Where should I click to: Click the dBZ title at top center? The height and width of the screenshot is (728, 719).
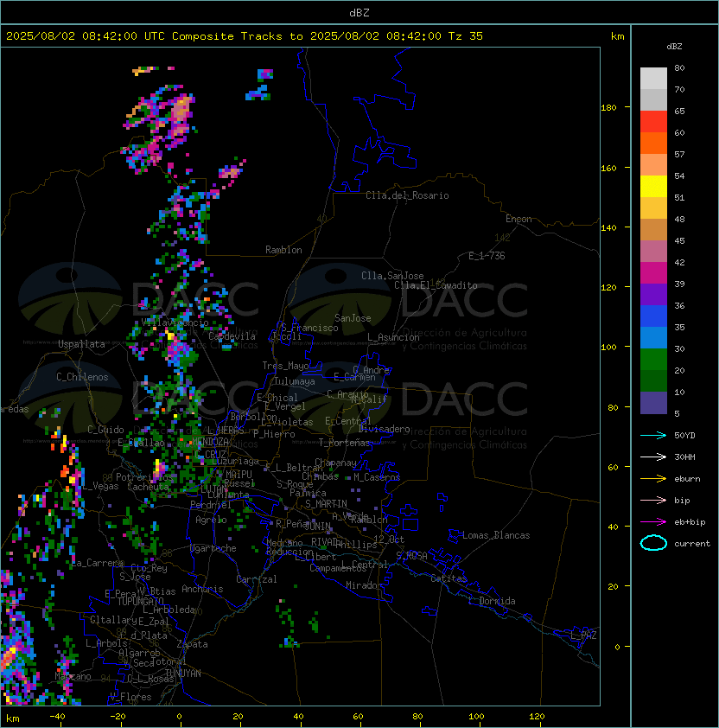359,12
